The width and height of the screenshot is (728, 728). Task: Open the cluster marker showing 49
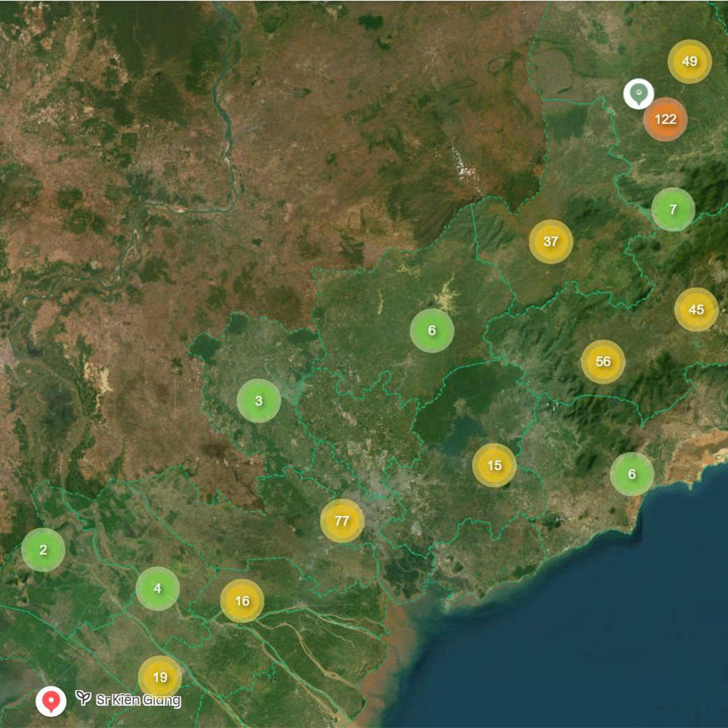[x=689, y=62]
